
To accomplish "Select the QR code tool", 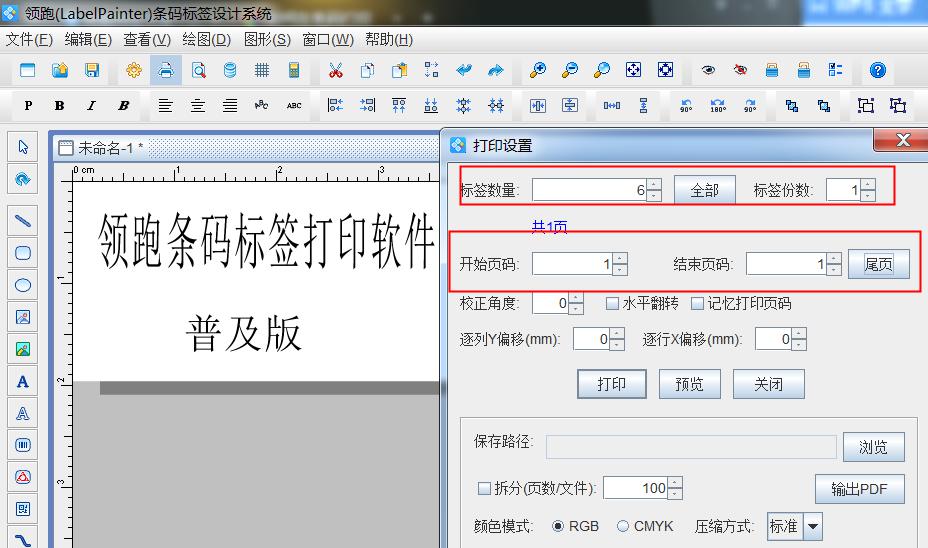I will [23, 509].
